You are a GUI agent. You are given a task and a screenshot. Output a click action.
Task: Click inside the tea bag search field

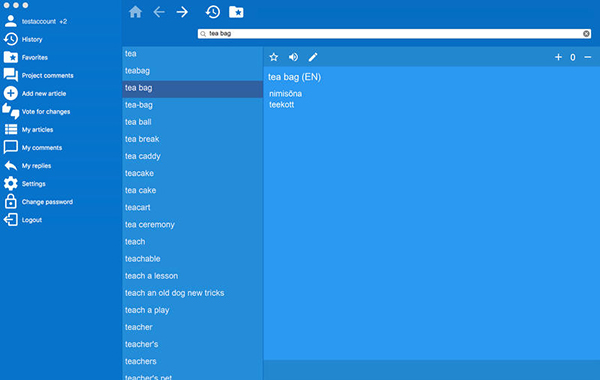pyautogui.click(x=394, y=34)
